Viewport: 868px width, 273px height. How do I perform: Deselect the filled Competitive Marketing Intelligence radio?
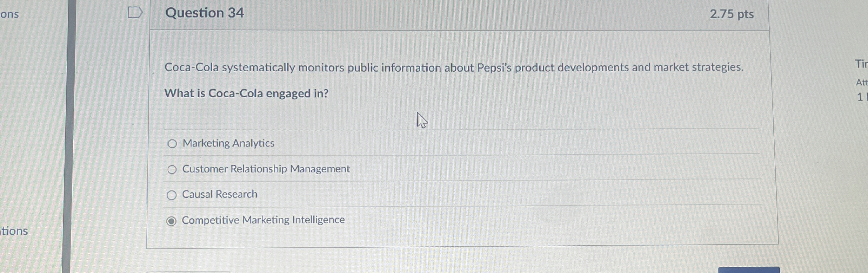click(172, 221)
